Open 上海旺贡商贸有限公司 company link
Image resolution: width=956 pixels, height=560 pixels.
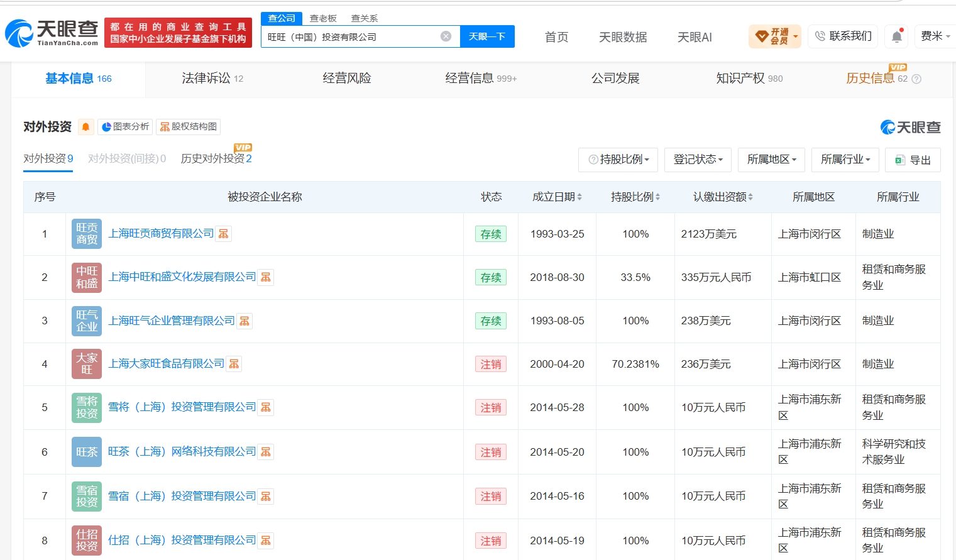(x=161, y=234)
